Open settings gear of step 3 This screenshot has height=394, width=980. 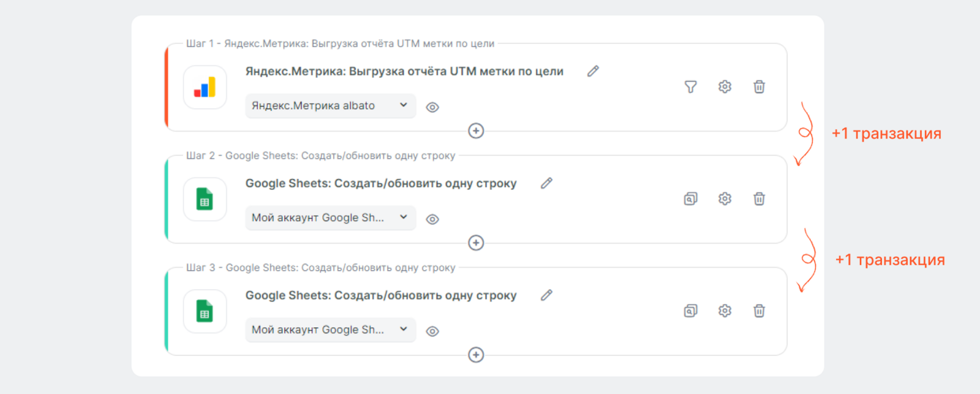(x=725, y=311)
